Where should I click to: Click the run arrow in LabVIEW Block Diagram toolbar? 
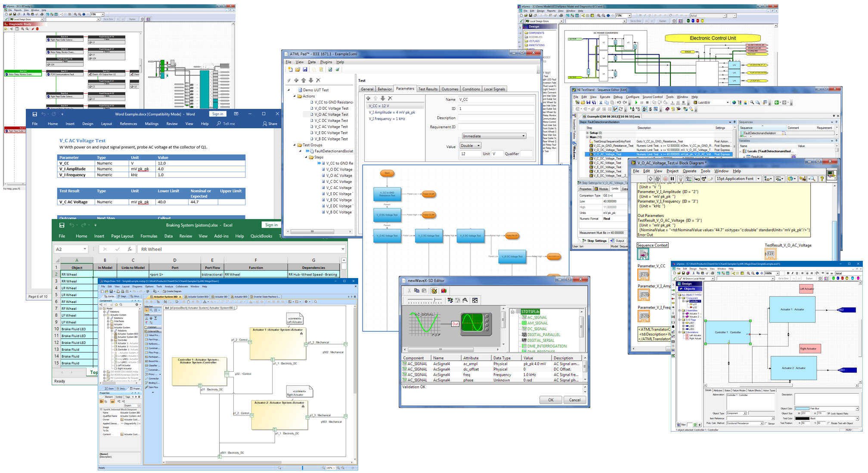650,179
